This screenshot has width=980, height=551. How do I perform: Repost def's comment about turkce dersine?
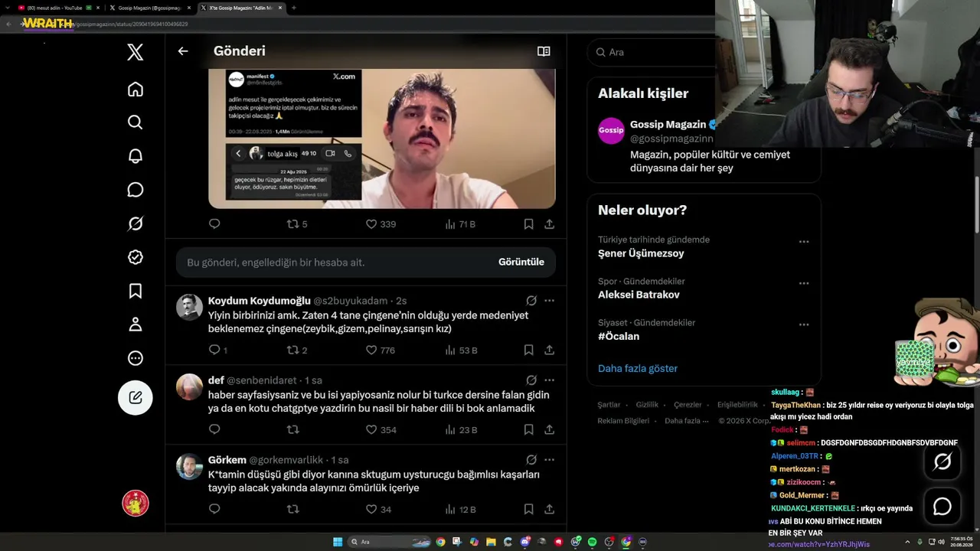(292, 430)
